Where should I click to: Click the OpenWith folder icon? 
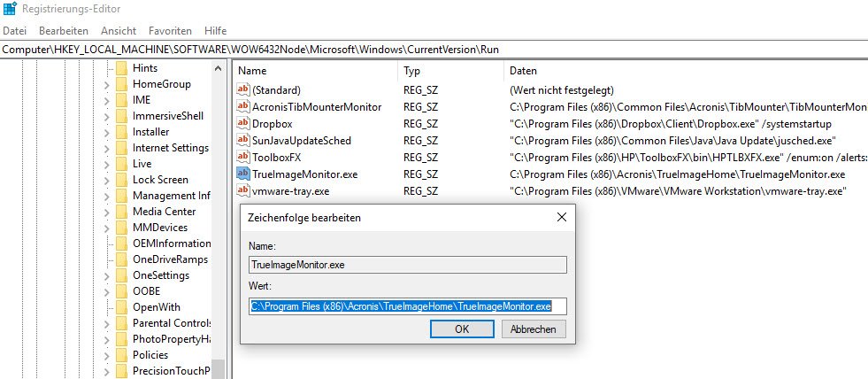click(x=122, y=307)
